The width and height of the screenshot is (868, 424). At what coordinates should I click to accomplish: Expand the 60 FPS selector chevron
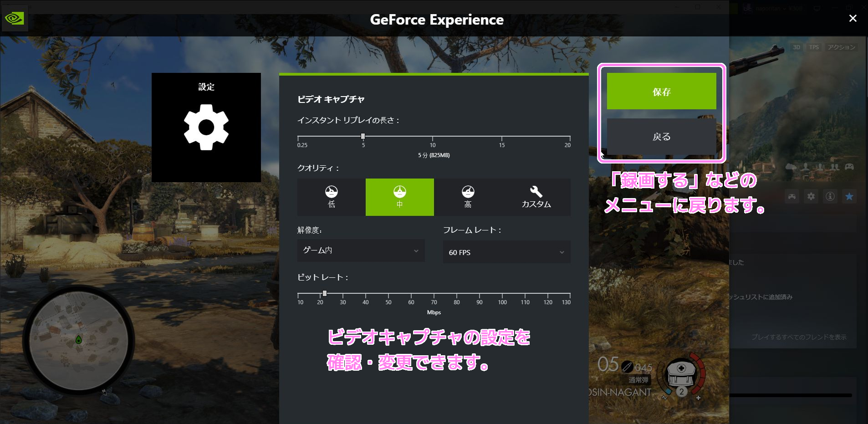(562, 252)
